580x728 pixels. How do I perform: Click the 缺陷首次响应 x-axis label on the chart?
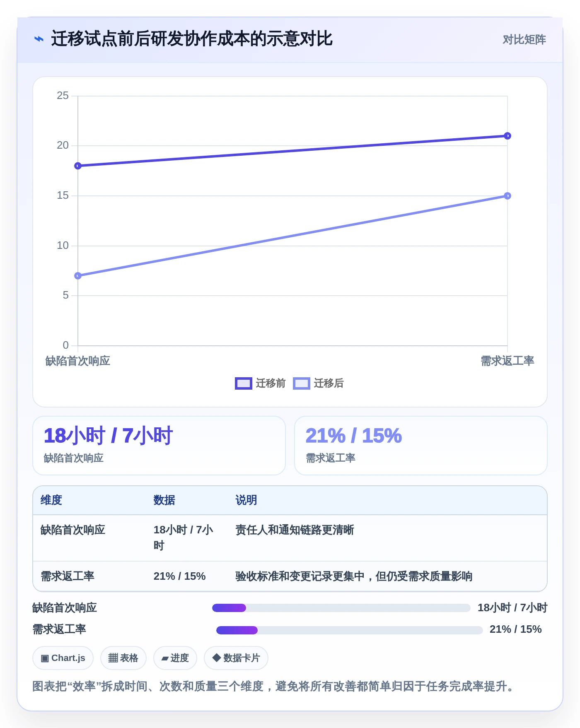(x=78, y=361)
